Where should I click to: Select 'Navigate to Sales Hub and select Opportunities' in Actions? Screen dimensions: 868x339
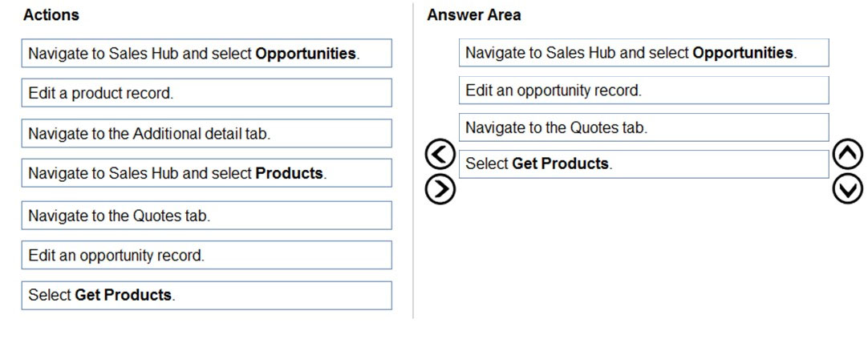click(206, 53)
